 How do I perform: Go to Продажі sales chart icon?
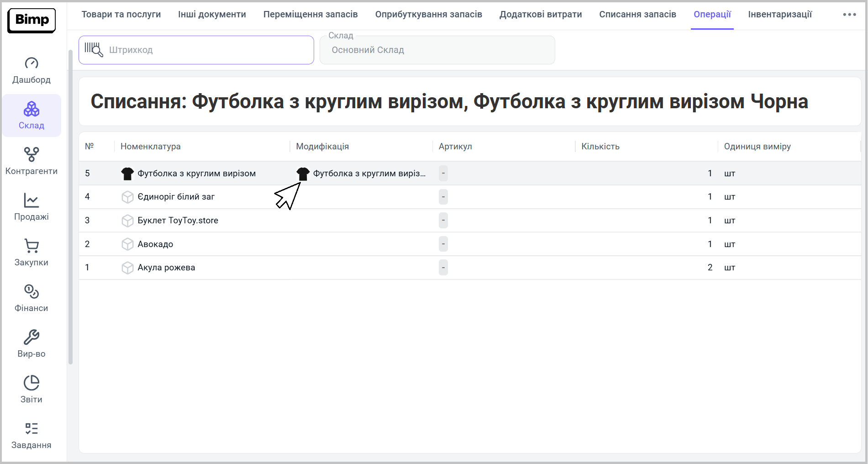pyautogui.click(x=32, y=200)
